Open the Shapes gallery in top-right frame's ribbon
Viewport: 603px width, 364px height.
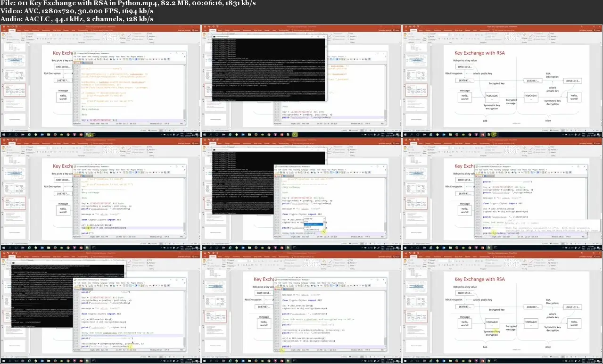pos(512,36)
